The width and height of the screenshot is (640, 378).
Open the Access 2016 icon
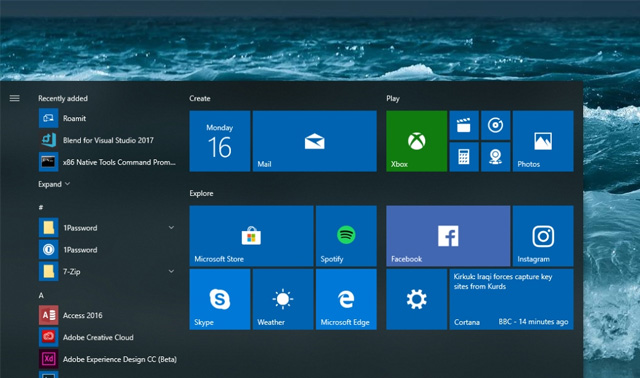click(x=49, y=315)
